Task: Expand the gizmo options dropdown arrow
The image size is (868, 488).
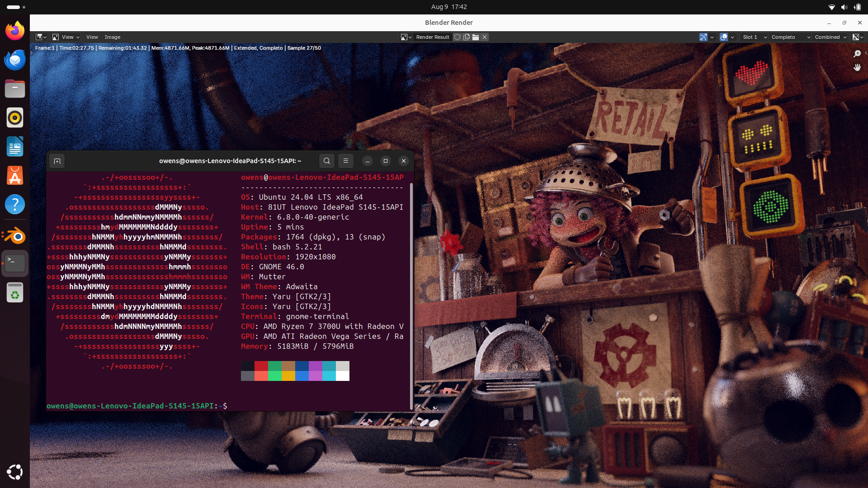Action: (x=712, y=37)
